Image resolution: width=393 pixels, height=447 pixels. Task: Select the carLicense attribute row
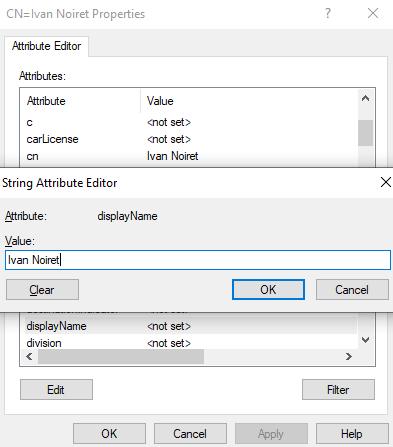pos(191,139)
